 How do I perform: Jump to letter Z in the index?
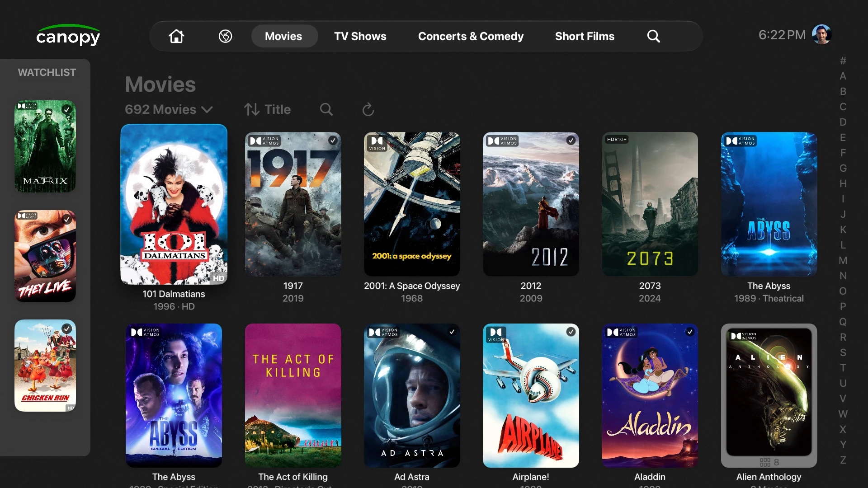click(843, 460)
